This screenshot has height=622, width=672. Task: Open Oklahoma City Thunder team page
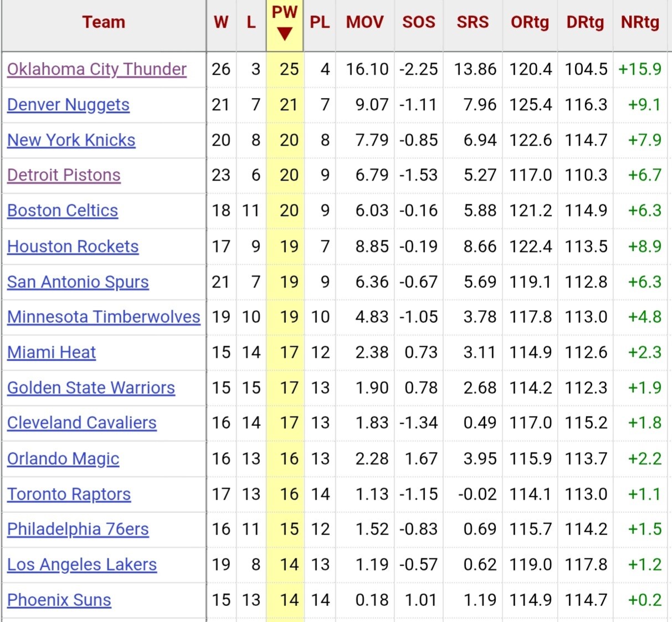(96, 69)
